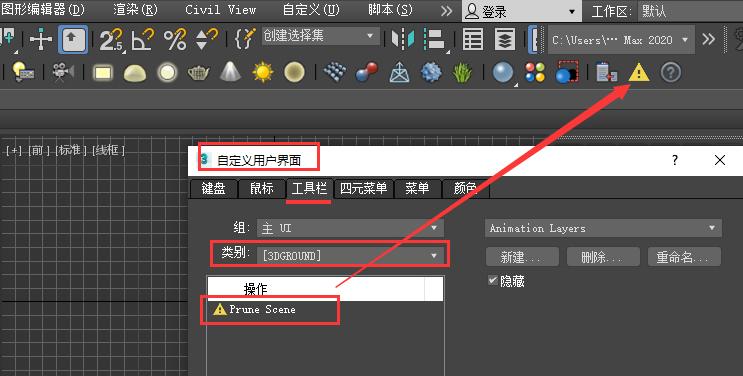Toggle the 2.5D snaps button
Viewport: 743px width, 376px height.
pyautogui.click(x=112, y=40)
